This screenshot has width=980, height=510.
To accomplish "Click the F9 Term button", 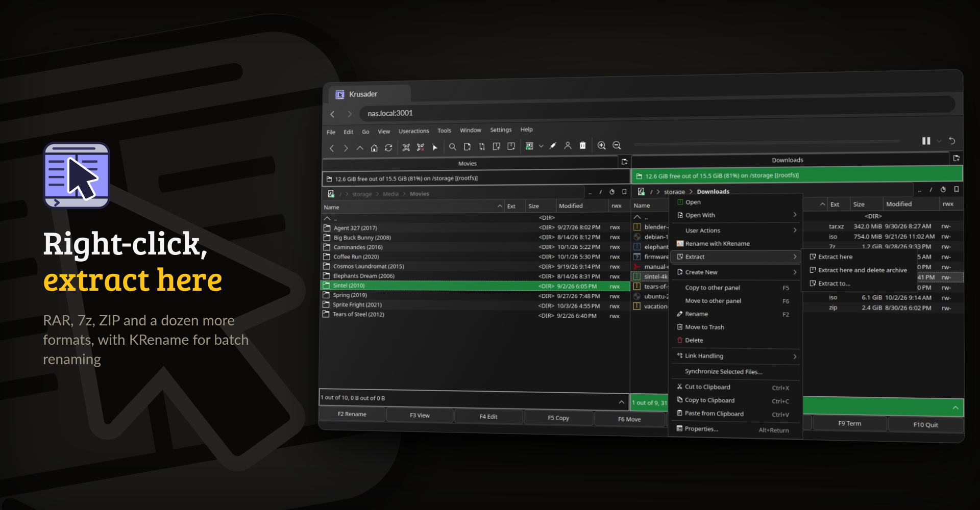I will pos(849,423).
